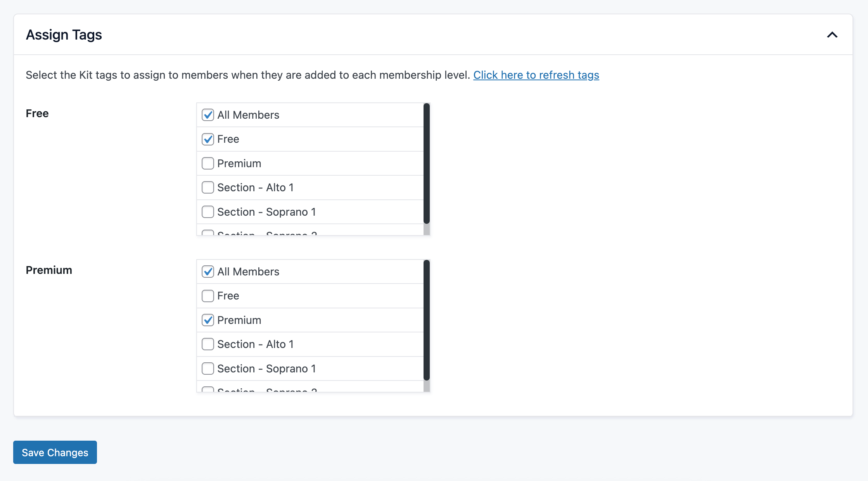The image size is (868, 481).
Task: Click the Save Changes button
Action: tap(55, 452)
